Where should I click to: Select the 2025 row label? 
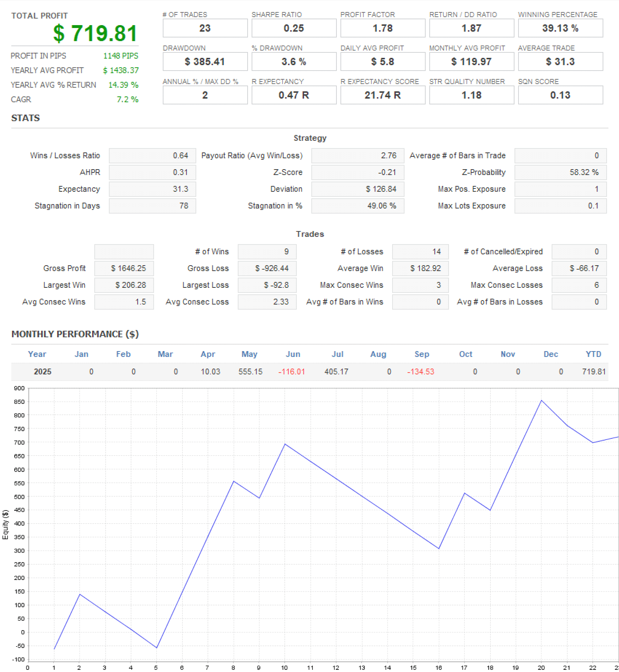(43, 372)
